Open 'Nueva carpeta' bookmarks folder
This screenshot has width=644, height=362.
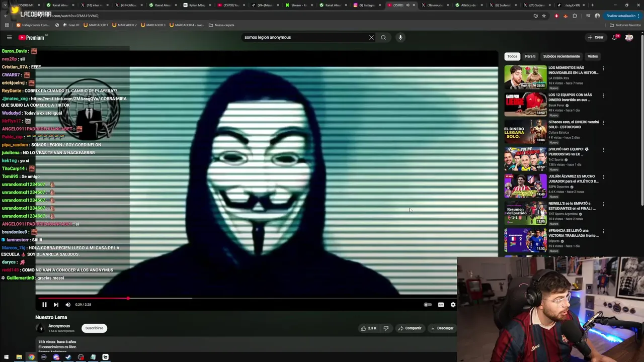[x=221, y=25]
